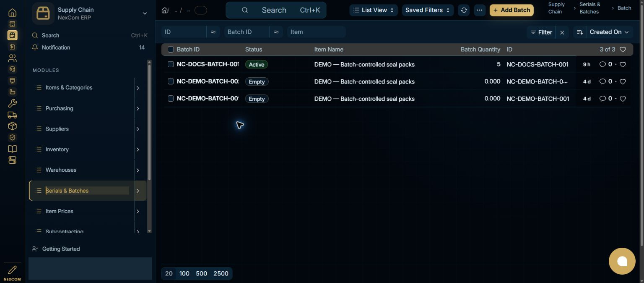The height and width of the screenshot is (283, 644).
Task: Click the NEXCOM pencil edit icon
Action: (12, 270)
